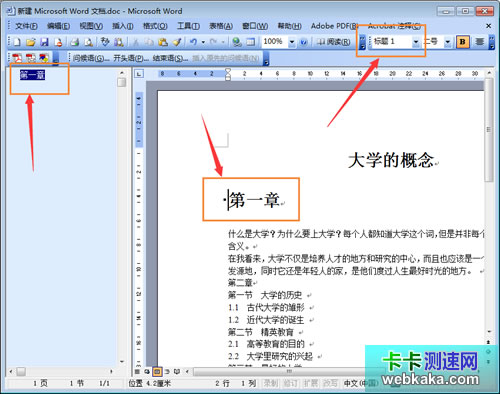This screenshot has width=500, height=394.
Task: Open Print Preview icon
Action: pyautogui.click(x=88, y=42)
